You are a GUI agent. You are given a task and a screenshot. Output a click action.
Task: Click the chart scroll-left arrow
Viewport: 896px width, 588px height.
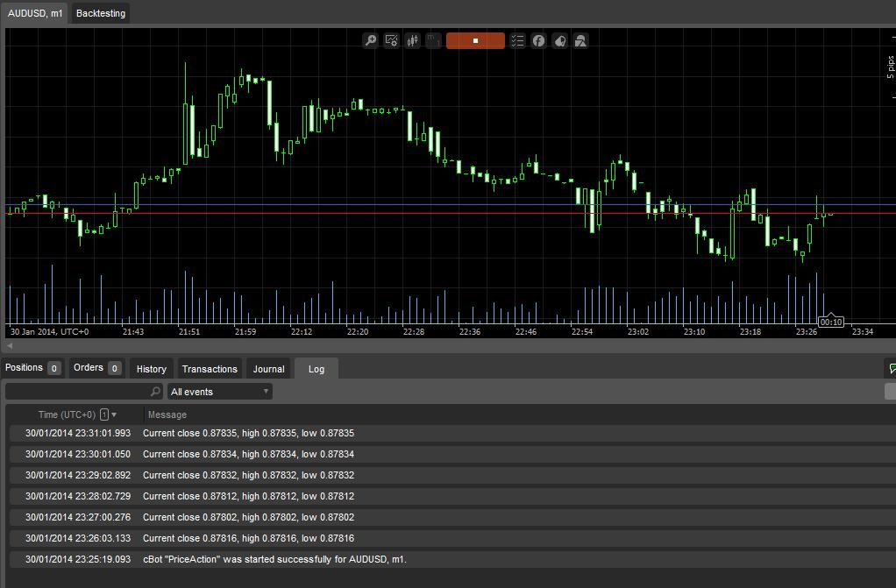click(x=10, y=346)
